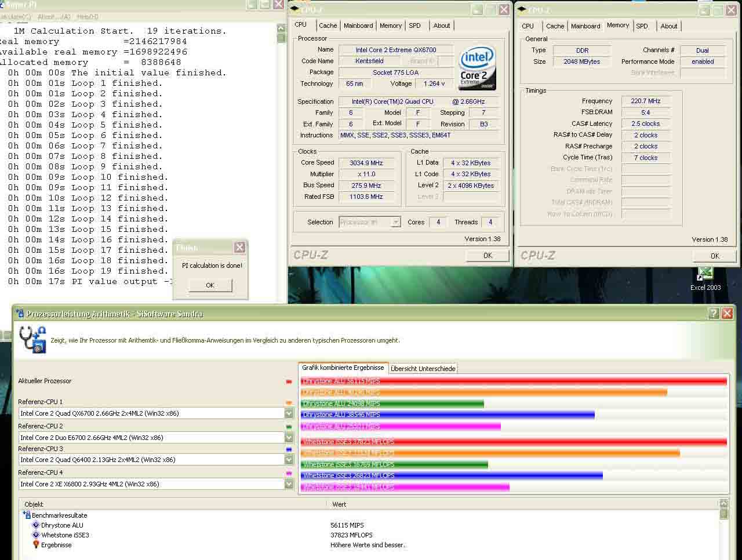The width and height of the screenshot is (742, 560).
Task: Click the Name field showing Intel Core 2 Extreme QX6700
Action: 396,50
